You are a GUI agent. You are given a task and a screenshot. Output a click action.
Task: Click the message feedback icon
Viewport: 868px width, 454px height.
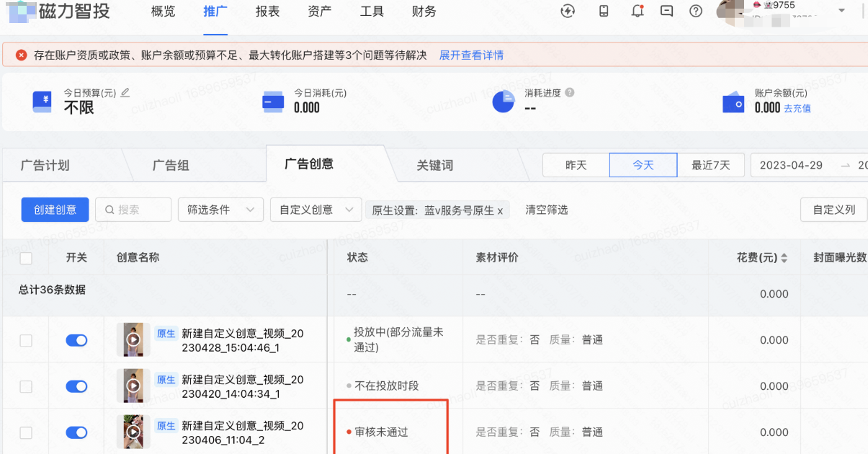[x=666, y=12]
